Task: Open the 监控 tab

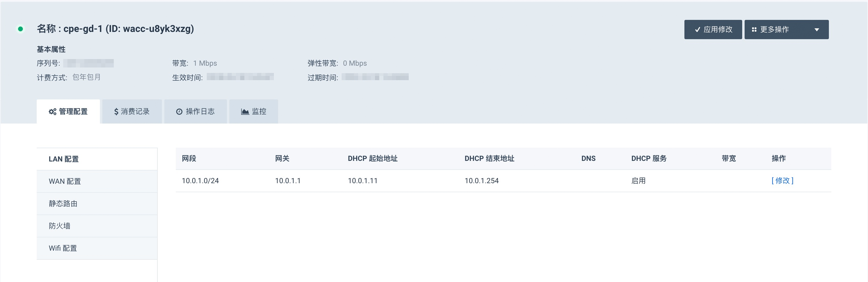Action: 254,112
